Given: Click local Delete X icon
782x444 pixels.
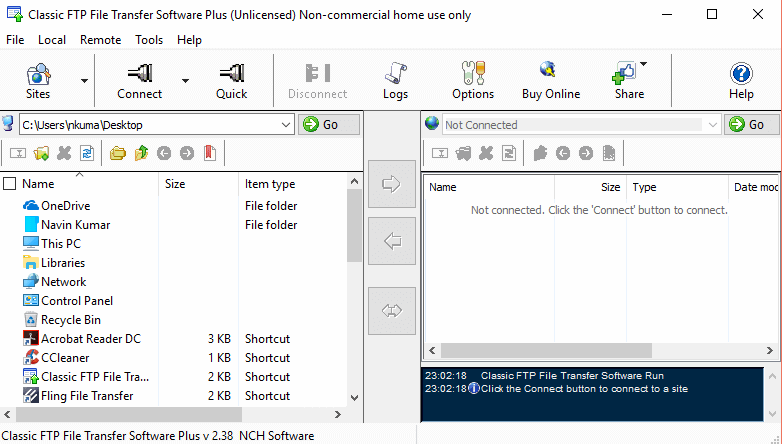Looking at the screenshot, I should click(64, 153).
